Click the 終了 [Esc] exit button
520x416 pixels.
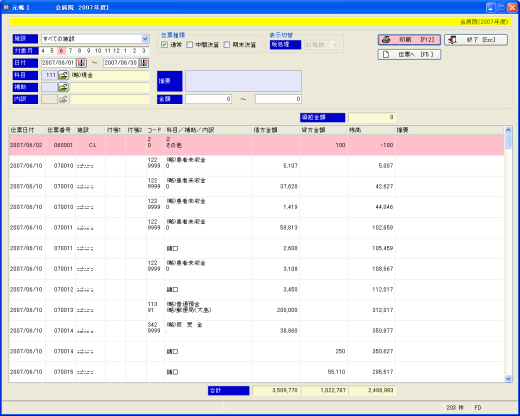(476, 40)
